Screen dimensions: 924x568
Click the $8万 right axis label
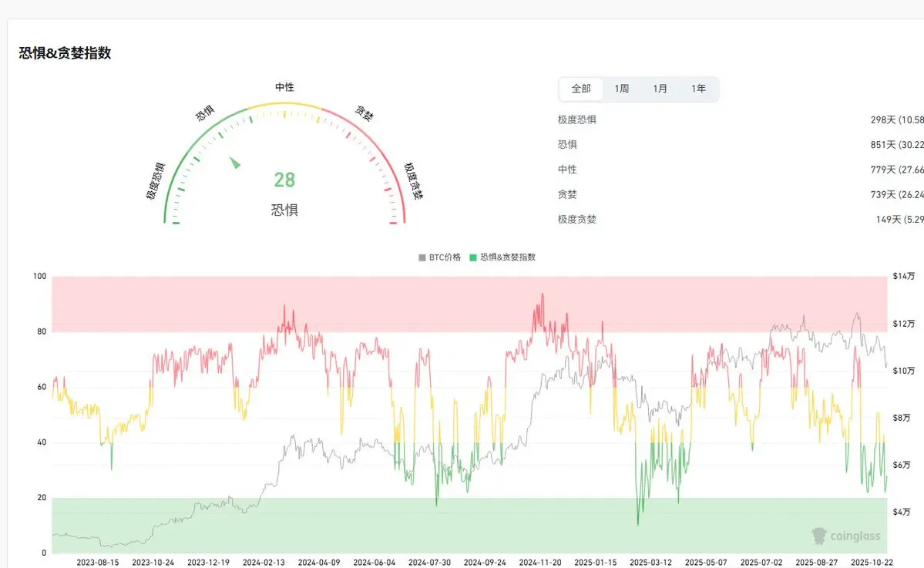point(902,418)
